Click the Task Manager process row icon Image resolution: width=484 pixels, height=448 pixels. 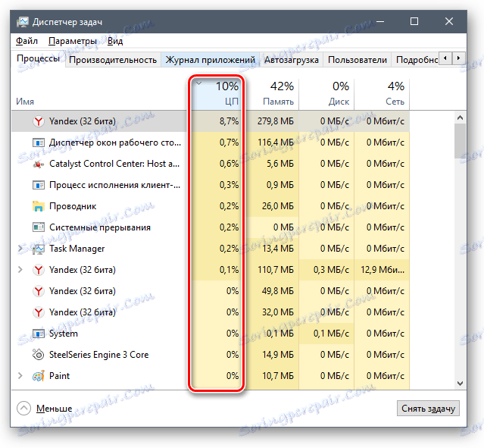(39, 249)
